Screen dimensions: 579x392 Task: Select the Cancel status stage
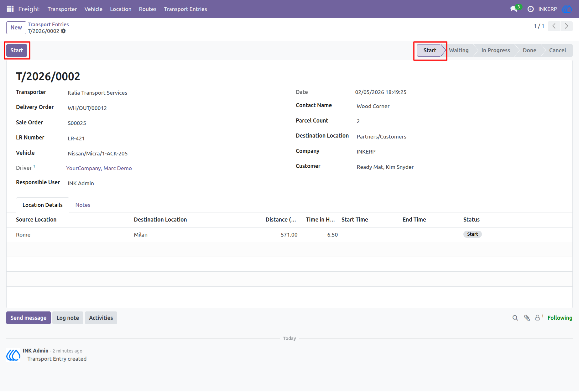tap(557, 50)
